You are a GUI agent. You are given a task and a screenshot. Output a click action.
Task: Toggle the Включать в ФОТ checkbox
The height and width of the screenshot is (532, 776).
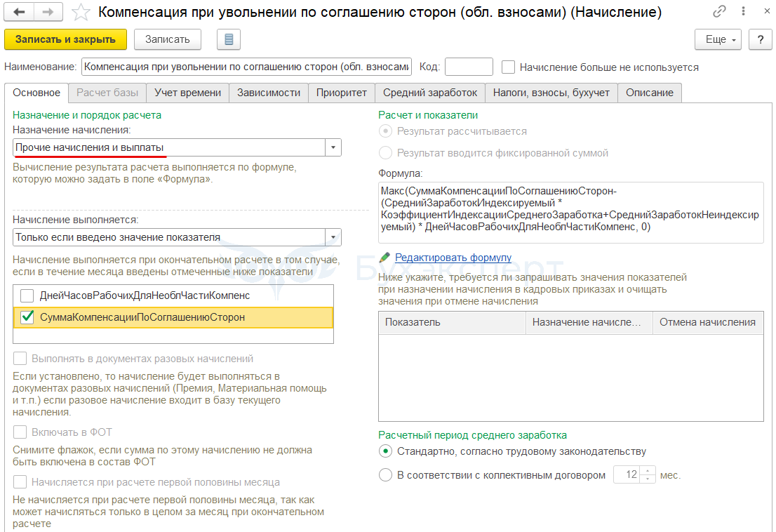(x=20, y=432)
